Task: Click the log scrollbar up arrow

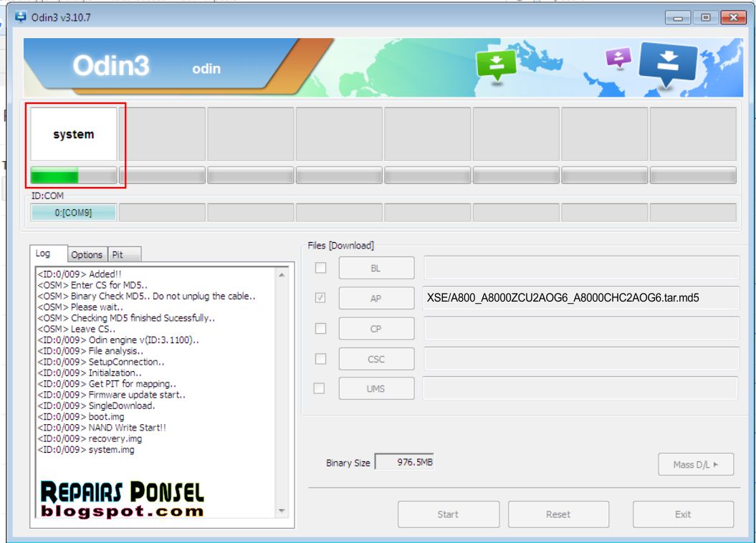Action: click(282, 274)
